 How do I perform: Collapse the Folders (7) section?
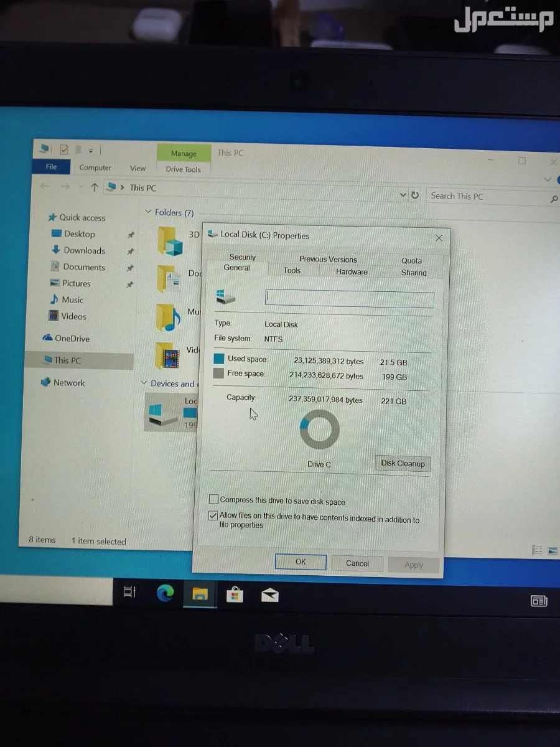[148, 212]
